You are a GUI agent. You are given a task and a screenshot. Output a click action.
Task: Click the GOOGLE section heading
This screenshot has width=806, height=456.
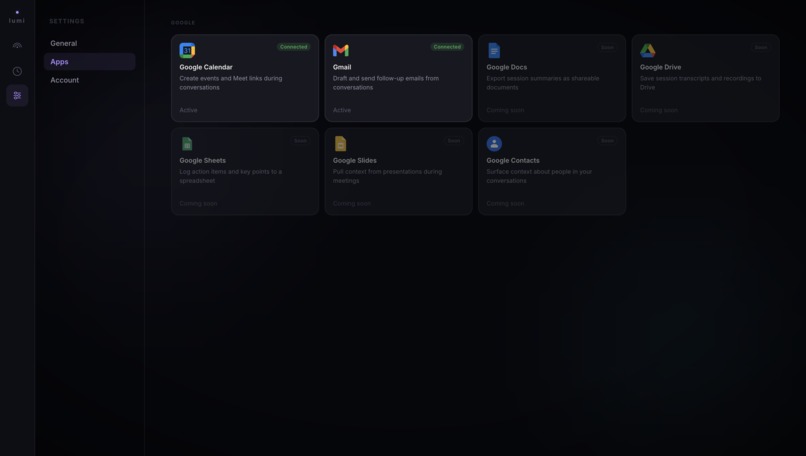point(183,23)
